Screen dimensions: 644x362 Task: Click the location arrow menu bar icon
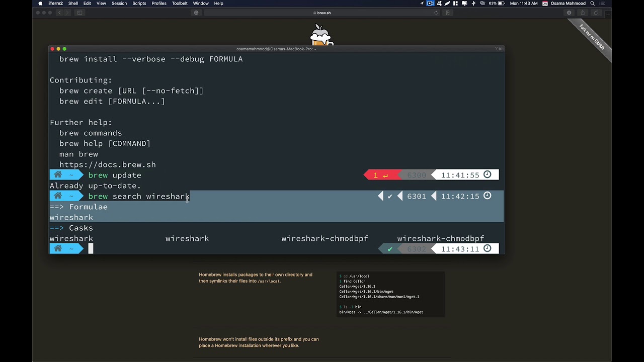point(422,4)
